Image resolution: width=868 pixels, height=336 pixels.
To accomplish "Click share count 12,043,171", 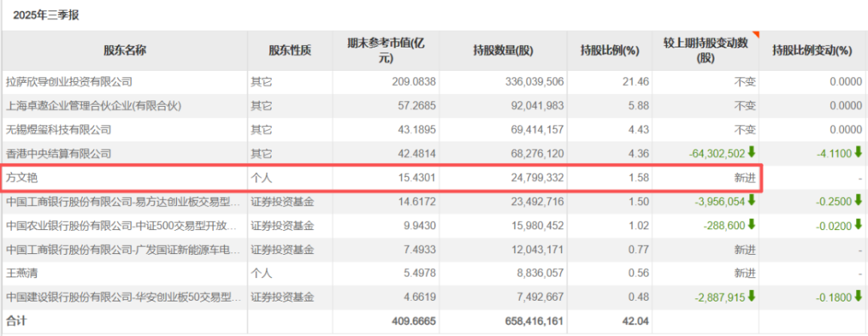I will (x=536, y=250).
